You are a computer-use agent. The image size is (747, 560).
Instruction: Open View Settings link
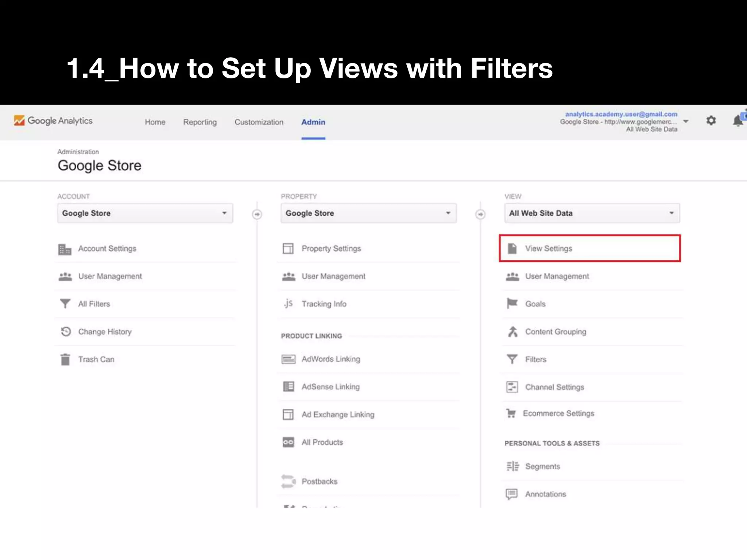click(549, 249)
